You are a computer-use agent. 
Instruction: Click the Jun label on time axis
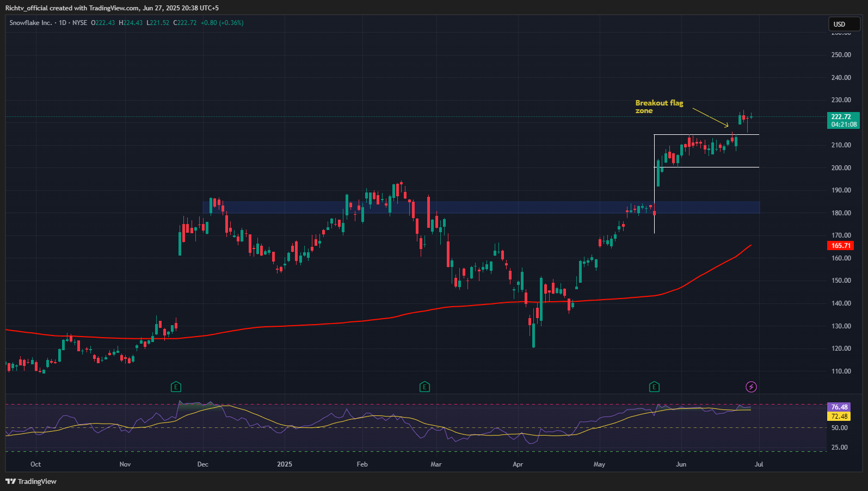pyautogui.click(x=681, y=464)
